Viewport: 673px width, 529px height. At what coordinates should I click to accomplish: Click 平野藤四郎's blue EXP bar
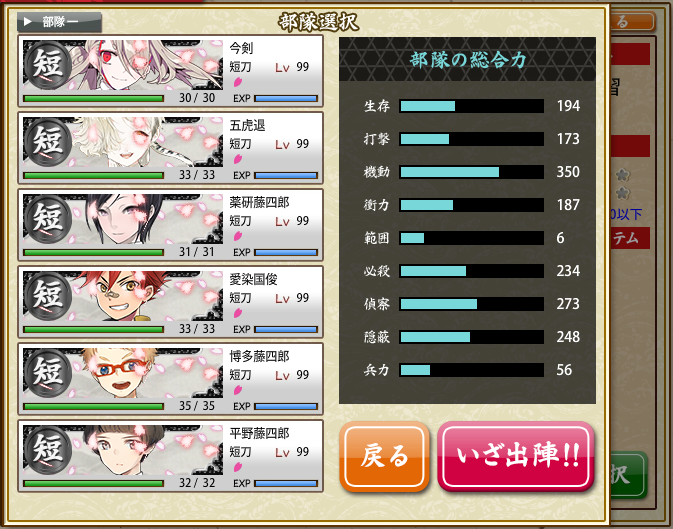[286, 483]
